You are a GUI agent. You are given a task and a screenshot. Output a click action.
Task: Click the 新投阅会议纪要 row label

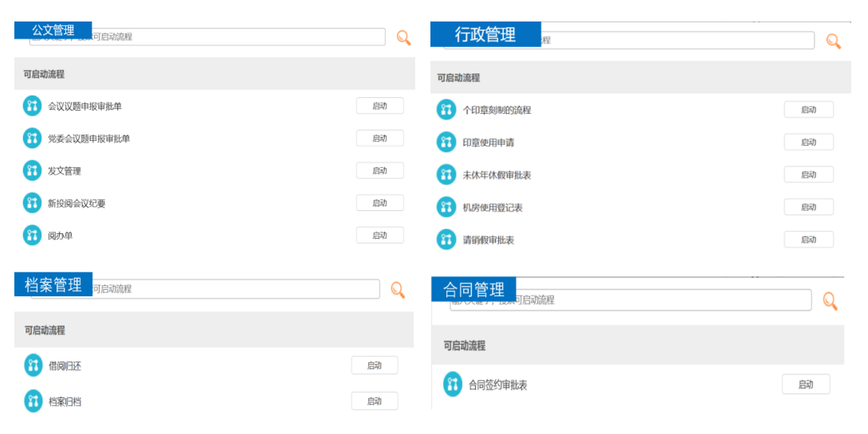coord(77,203)
